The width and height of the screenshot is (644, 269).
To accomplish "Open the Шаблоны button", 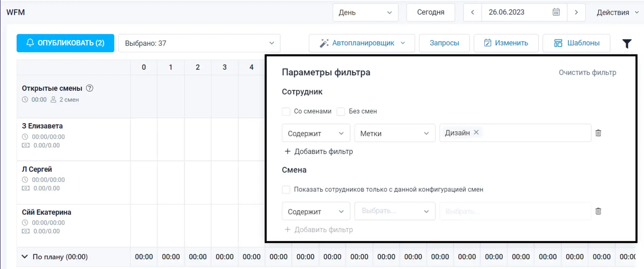I will 576,43.
